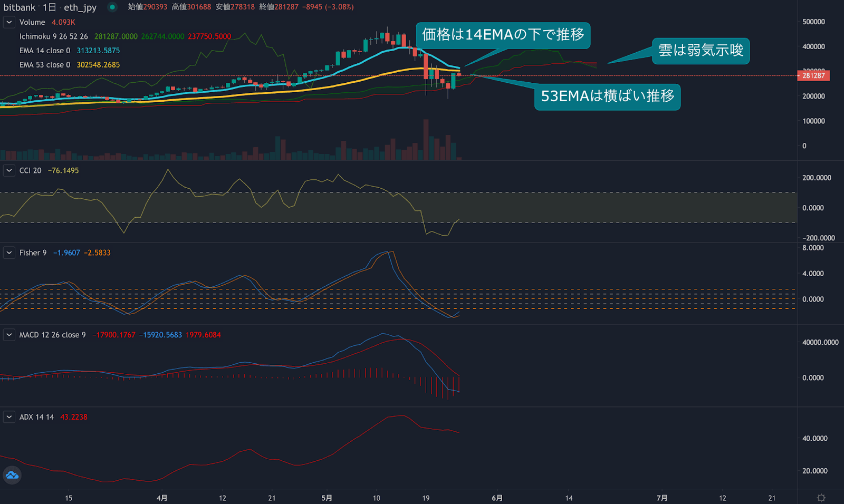
Task: Select the EMA 14 close legend
Action: click(x=44, y=51)
